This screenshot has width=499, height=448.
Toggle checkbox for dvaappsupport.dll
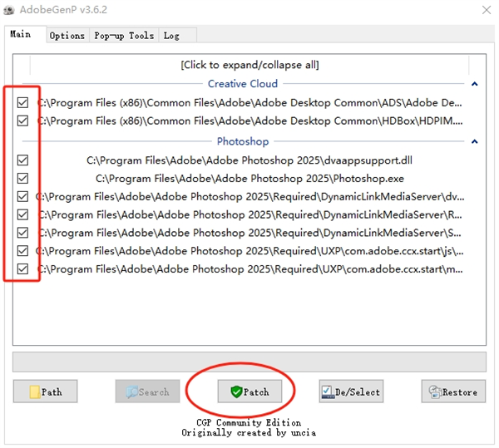(x=22, y=160)
